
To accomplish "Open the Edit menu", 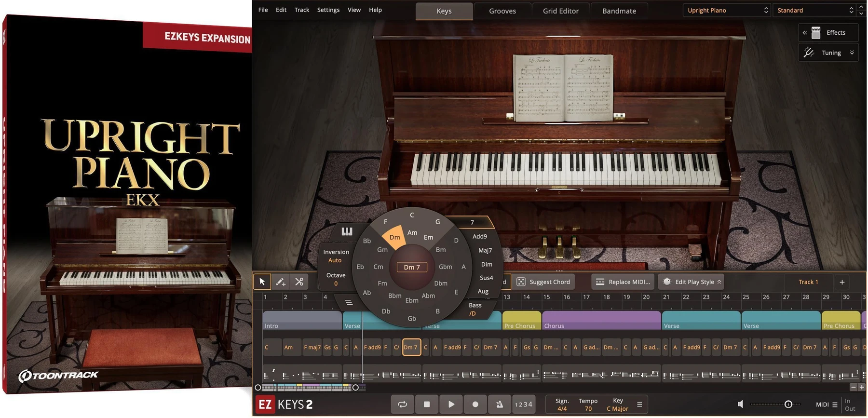I will click(x=281, y=10).
